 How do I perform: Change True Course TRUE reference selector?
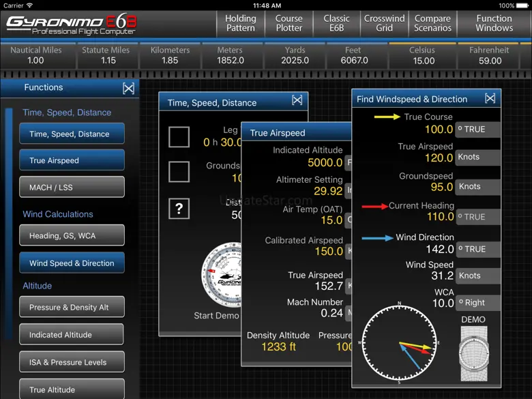click(477, 130)
